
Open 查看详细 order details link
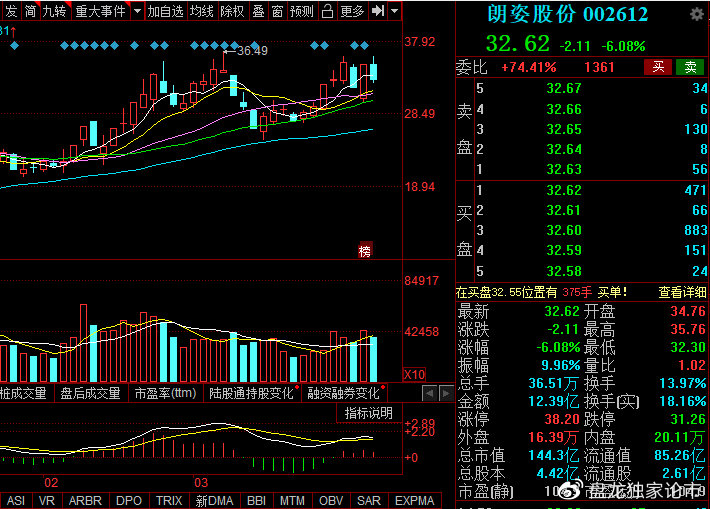[682, 292]
